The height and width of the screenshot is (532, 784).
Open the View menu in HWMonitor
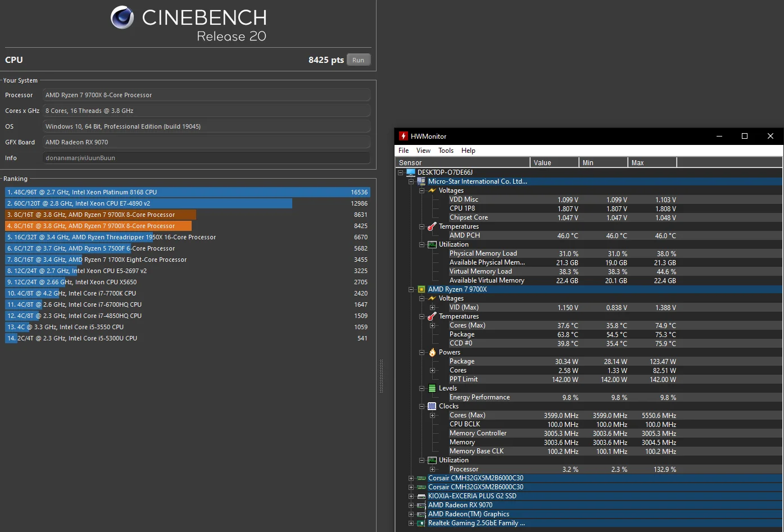[423, 151]
